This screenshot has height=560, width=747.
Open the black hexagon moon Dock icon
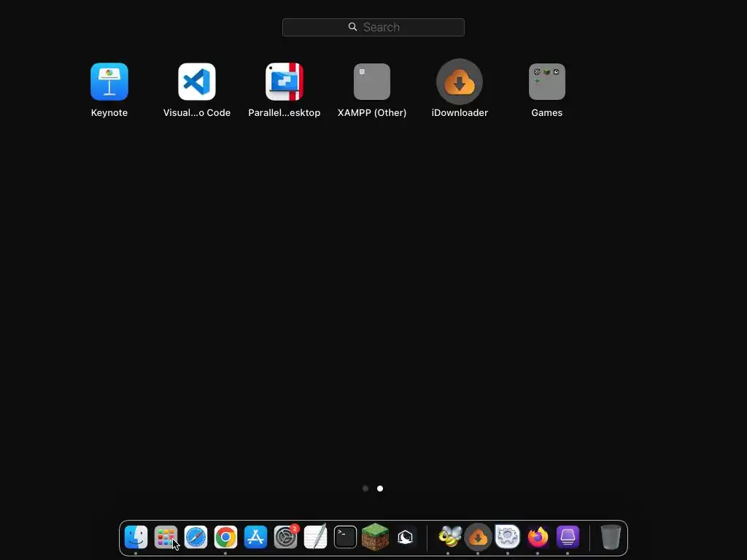(x=406, y=537)
